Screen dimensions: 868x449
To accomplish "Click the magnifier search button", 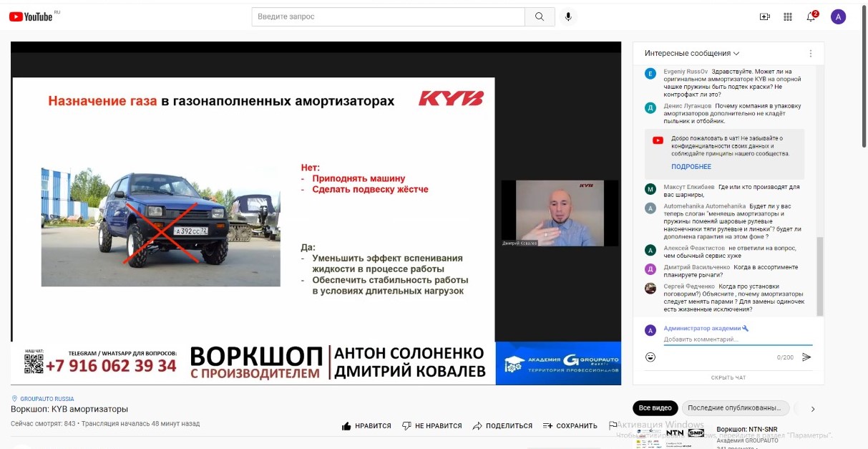I will click(540, 16).
